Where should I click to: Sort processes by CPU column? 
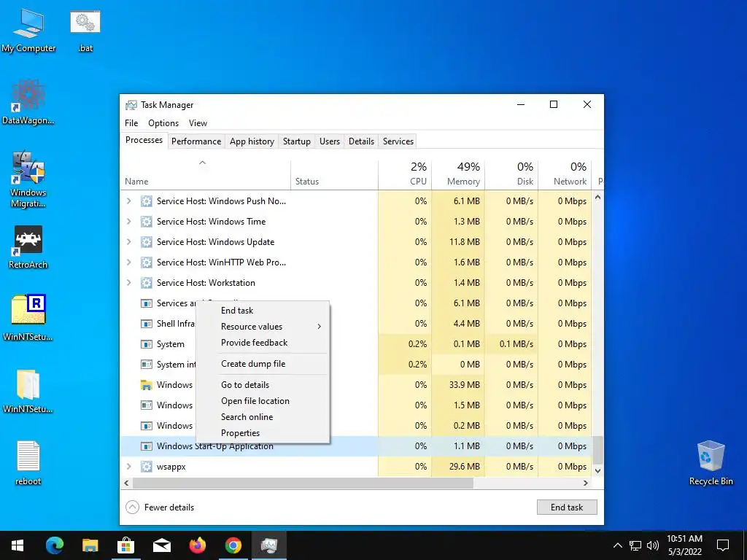(405, 174)
